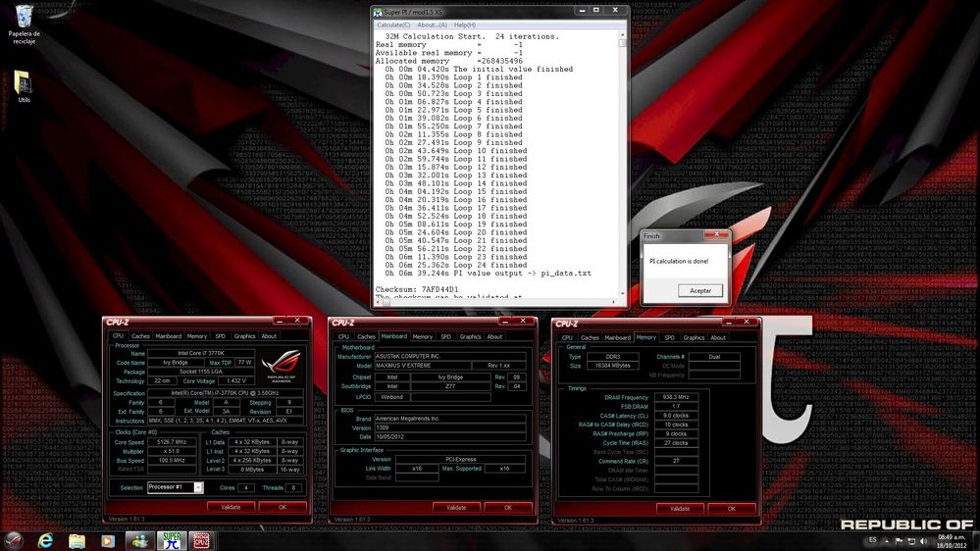Screen dimensions: 980x551
Task: Open Caches tab in middle CPU-Z window
Action: click(x=366, y=336)
